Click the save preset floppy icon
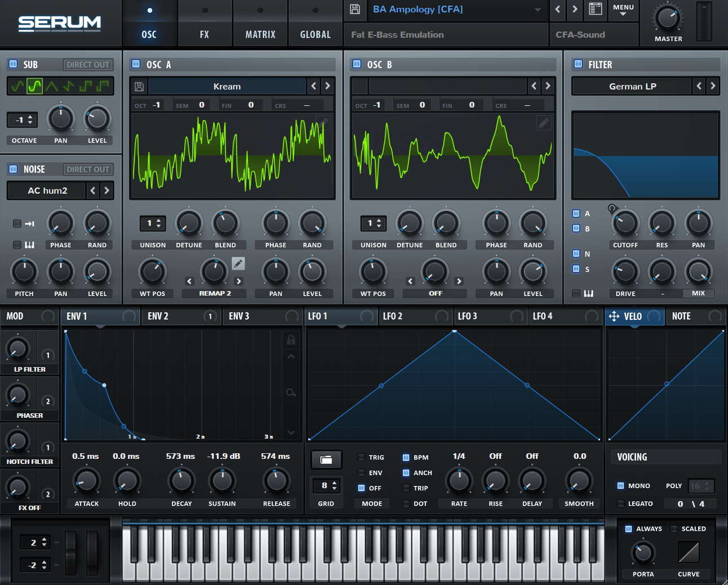This screenshot has height=585, width=728. pos(355,9)
